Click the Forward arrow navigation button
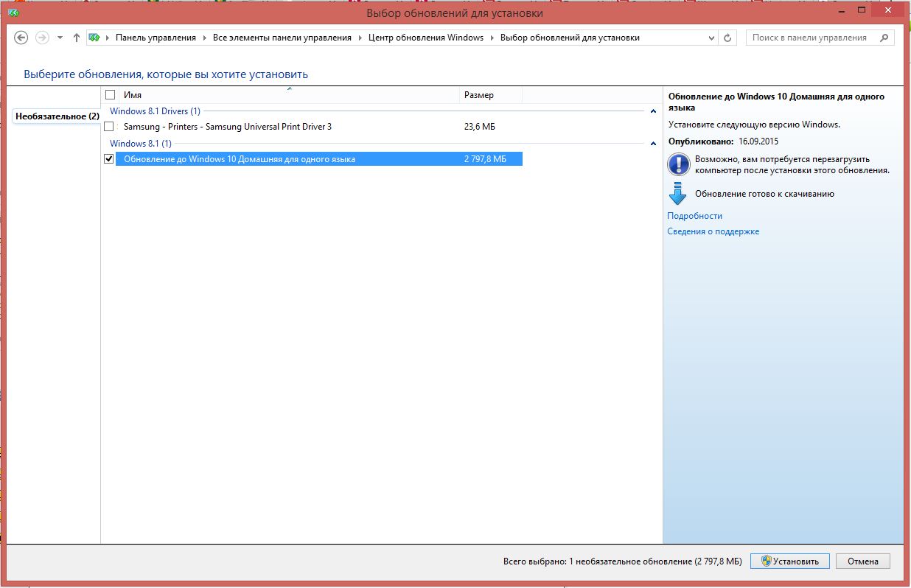911x588 pixels. pyautogui.click(x=42, y=38)
